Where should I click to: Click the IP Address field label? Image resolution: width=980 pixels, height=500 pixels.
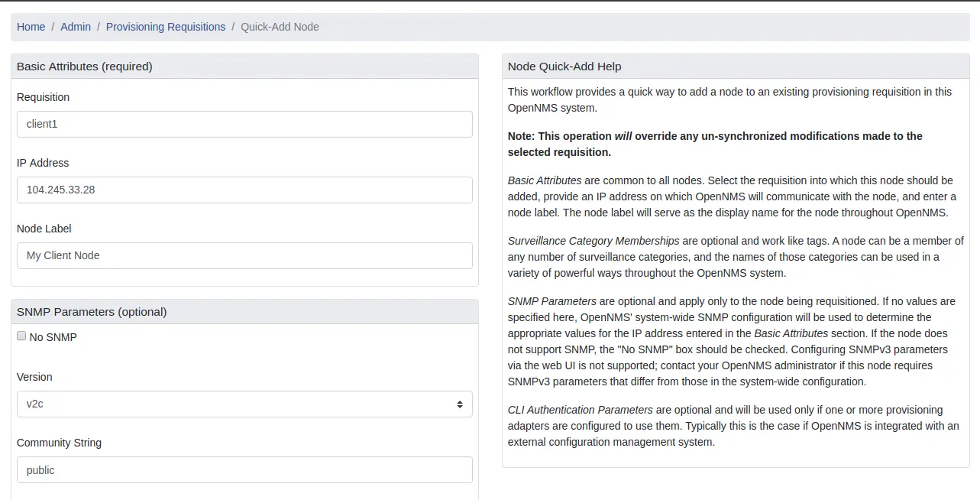pyautogui.click(x=43, y=163)
